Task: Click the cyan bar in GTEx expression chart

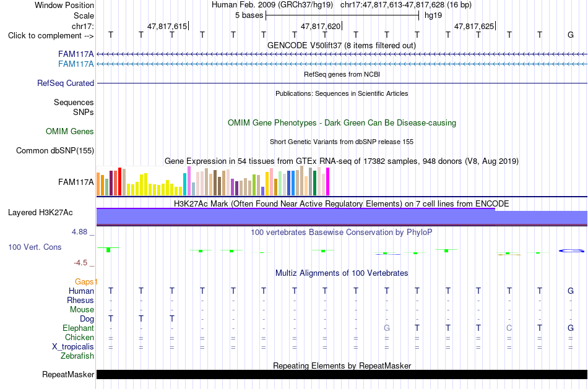Action: click(184, 184)
